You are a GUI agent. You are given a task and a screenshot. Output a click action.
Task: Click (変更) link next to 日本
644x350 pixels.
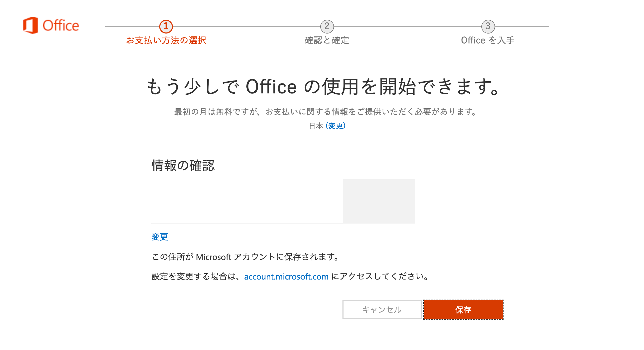point(336,126)
